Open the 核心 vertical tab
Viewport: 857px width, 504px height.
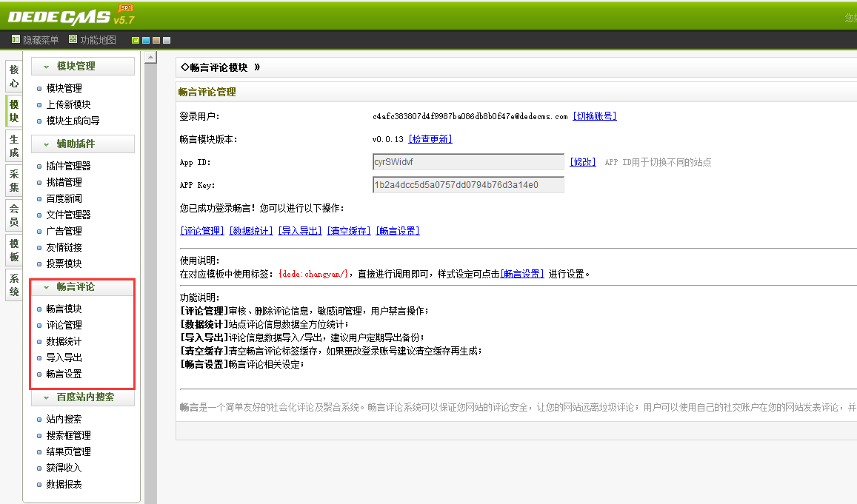(x=13, y=76)
